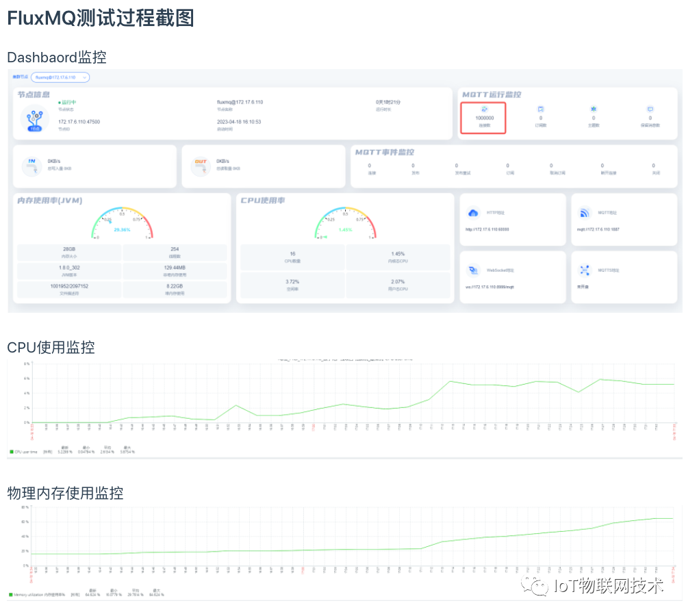
Task: Click the 节点信息 panel heading
Action: tap(34, 94)
